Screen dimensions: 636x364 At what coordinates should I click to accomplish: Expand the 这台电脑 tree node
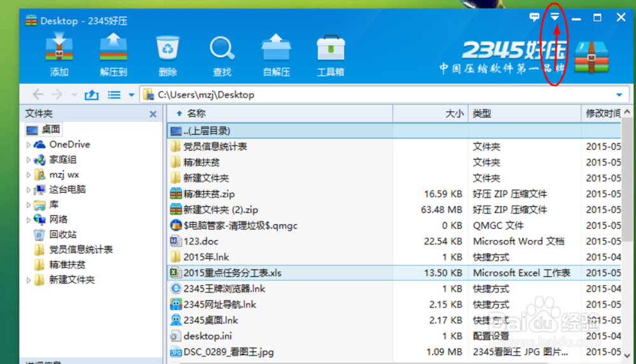click(x=28, y=190)
